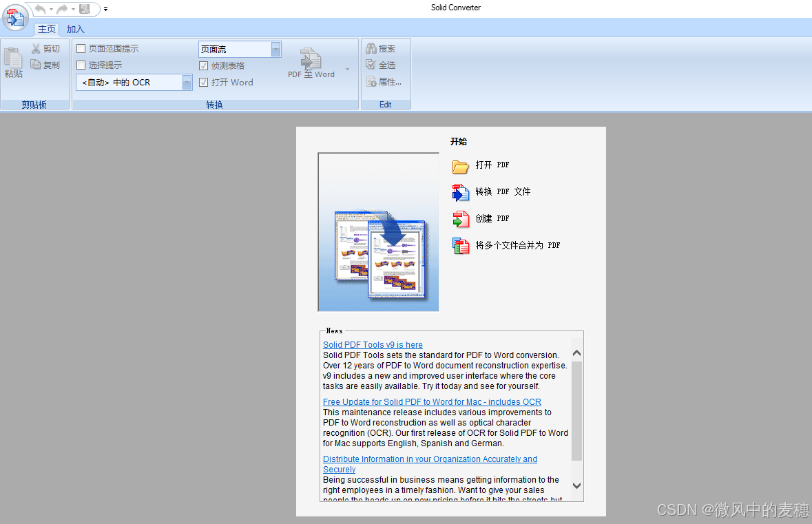Click the 将多个文件合并为 PDF icon
The image size is (812, 524).
[x=460, y=246]
